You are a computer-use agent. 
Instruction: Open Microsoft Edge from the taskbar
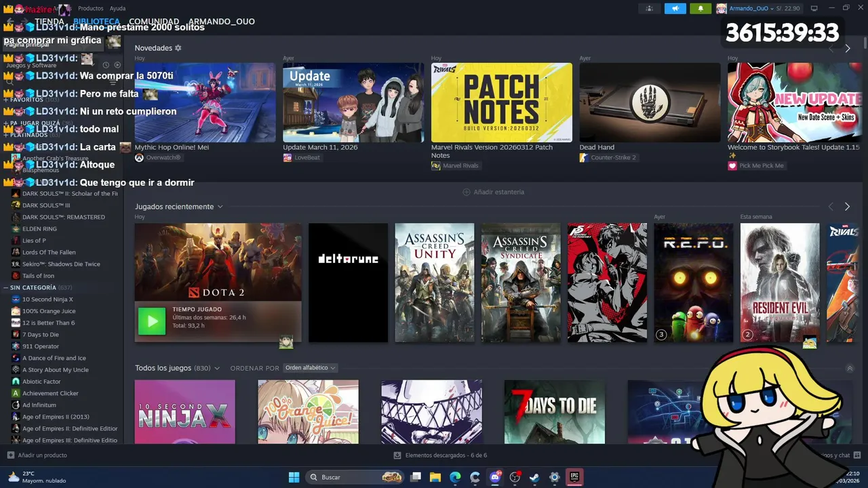455,477
